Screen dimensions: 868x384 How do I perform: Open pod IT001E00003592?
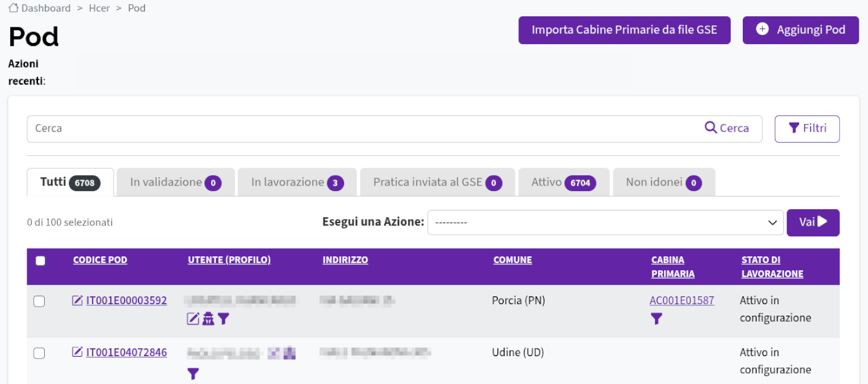126,301
